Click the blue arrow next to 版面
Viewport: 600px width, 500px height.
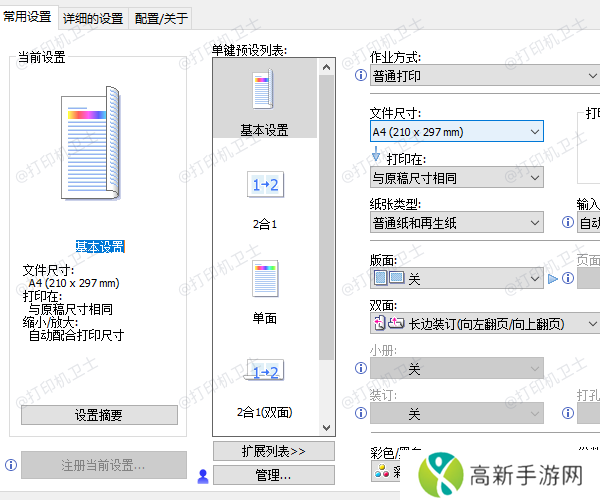[553, 279]
